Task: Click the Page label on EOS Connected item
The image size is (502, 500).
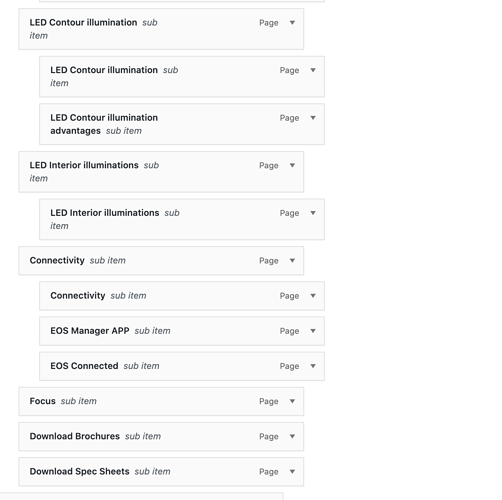Action: tap(289, 366)
